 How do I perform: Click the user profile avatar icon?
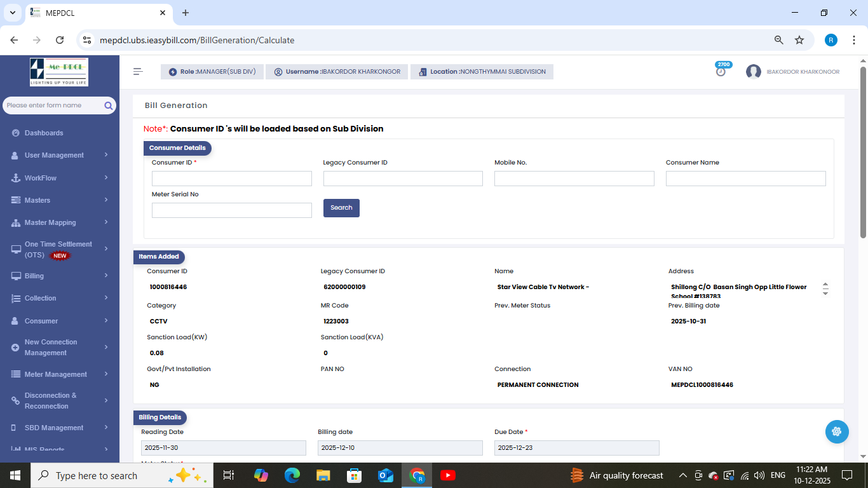coord(754,72)
